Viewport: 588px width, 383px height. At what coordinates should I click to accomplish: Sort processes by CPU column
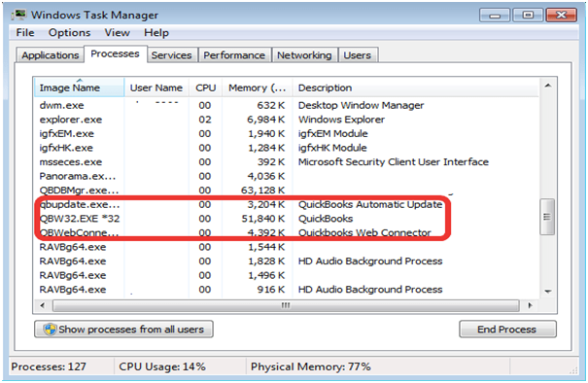pyautogui.click(x=205, y=87)
